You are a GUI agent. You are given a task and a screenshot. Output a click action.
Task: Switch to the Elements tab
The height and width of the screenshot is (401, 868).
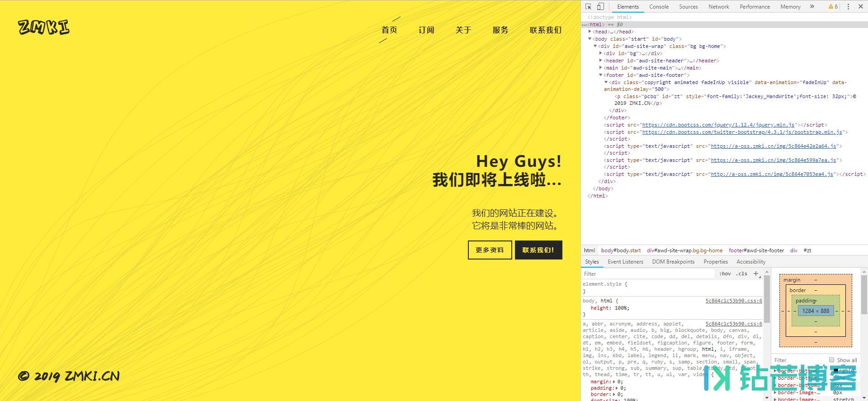(x=628, y=6)
